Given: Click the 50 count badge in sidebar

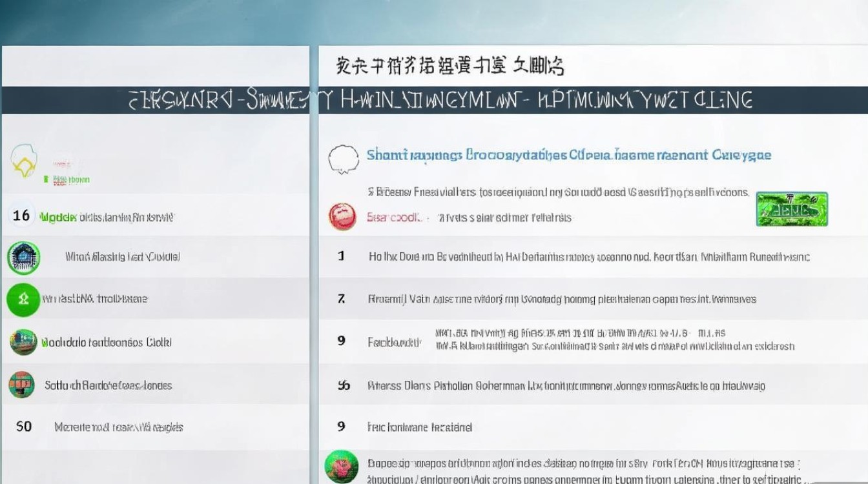Looking at the screenshot, I should (21, 427).
